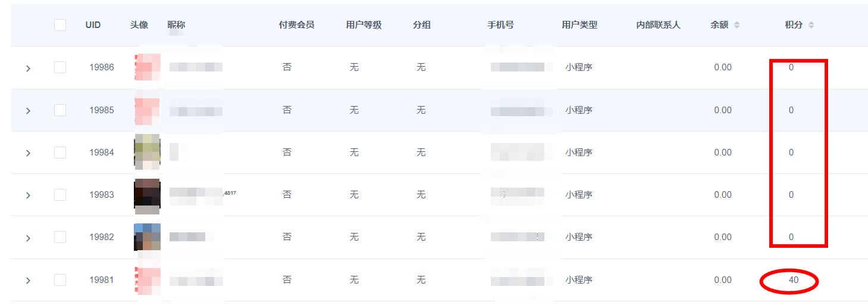Toggle the checkbox for UID 19985
868x305 pixels.
60,110
